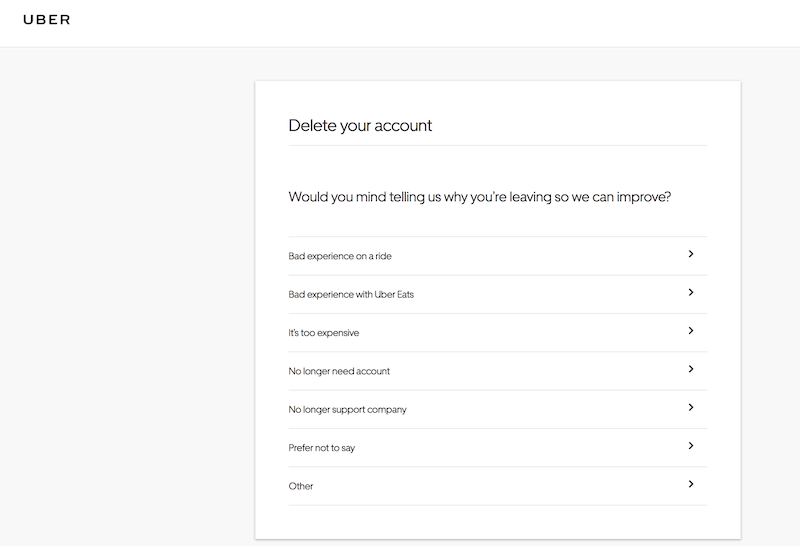800x546 pixels.
Task: Click the 'Delete your account' heading
Action: coord(360,126)
